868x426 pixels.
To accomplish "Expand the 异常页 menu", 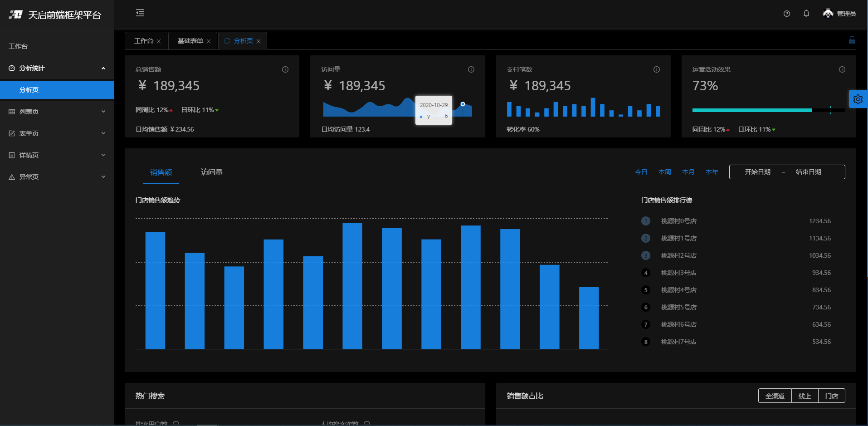I will 103,177.
